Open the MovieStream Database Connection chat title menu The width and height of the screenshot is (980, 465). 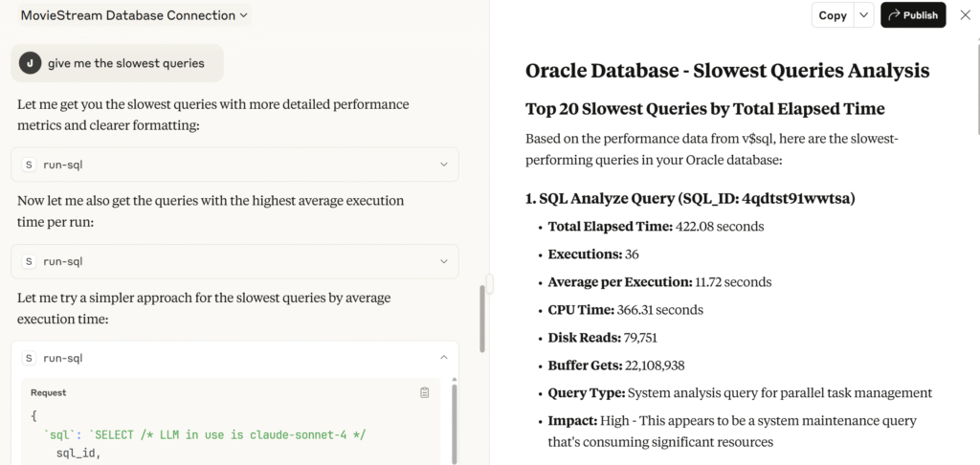[134, 15]
